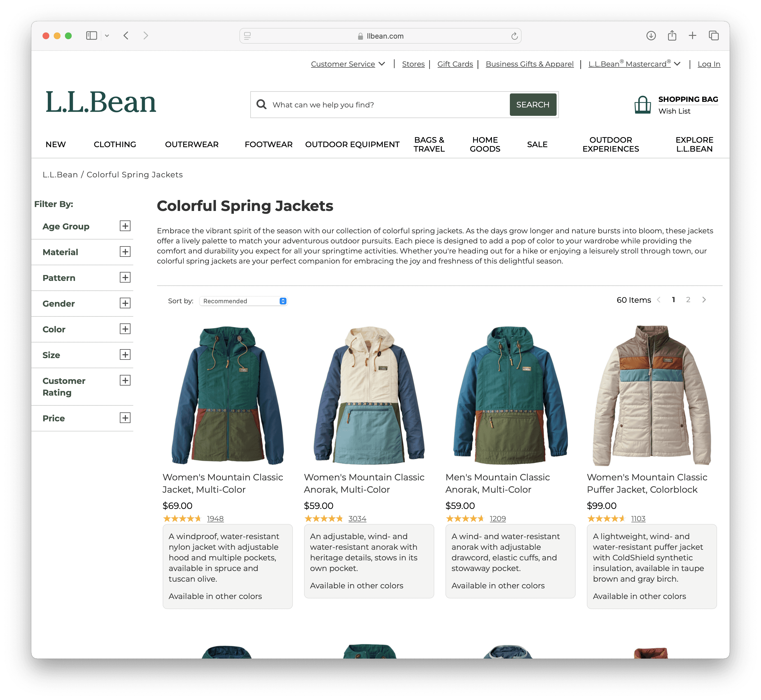Expand the Age Group filter
Image resolution: width=761 pixels, height=700 pixels.
click(125, 226)
